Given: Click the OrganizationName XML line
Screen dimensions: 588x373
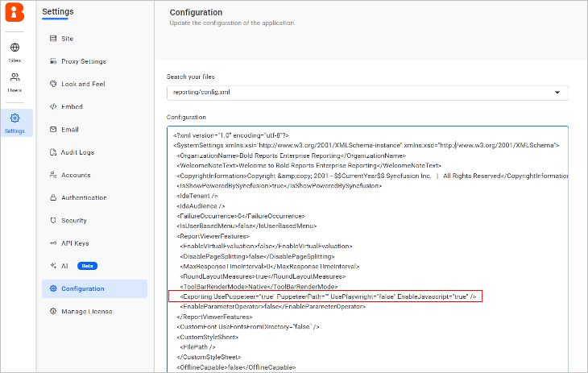Looking at the screenshot, I should pos(291,155).
